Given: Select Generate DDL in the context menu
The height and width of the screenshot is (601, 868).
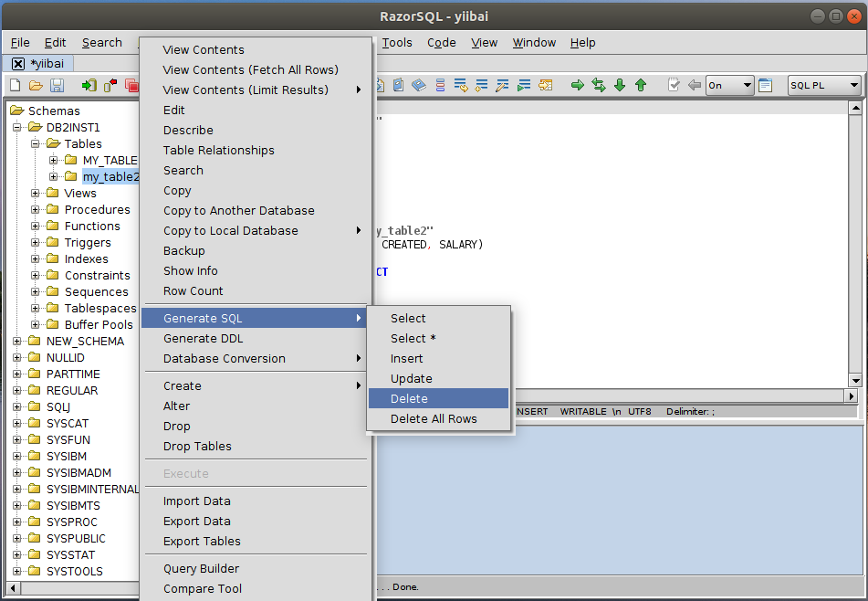Looking at the screenshot, I should 203,338.
